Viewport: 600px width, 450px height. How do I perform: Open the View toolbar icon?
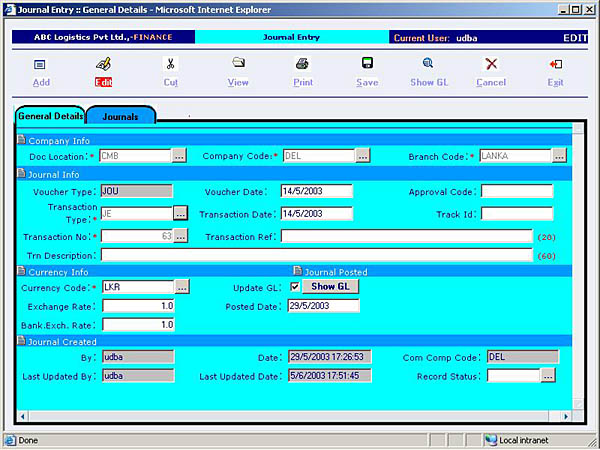coord(238,64)
